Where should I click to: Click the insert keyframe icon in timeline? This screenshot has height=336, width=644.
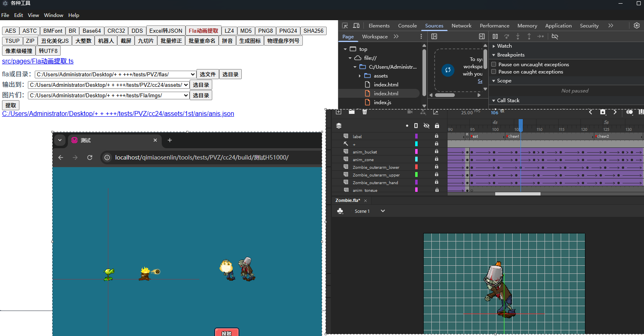tap(603, 112)
